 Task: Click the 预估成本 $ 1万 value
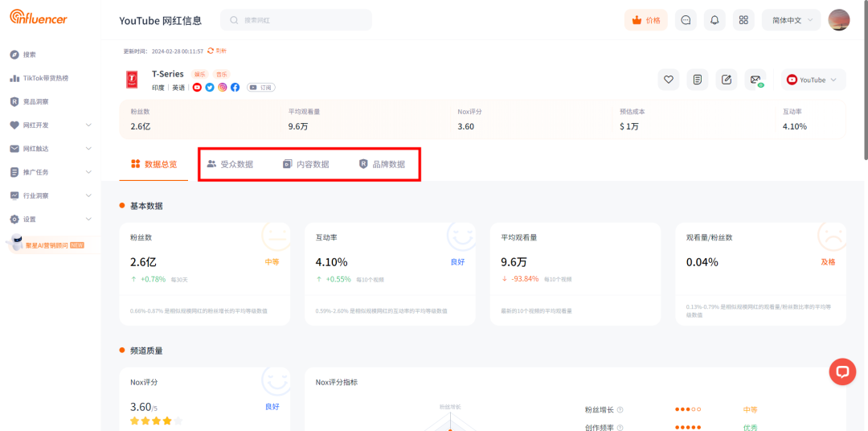[x=629, y=126]
